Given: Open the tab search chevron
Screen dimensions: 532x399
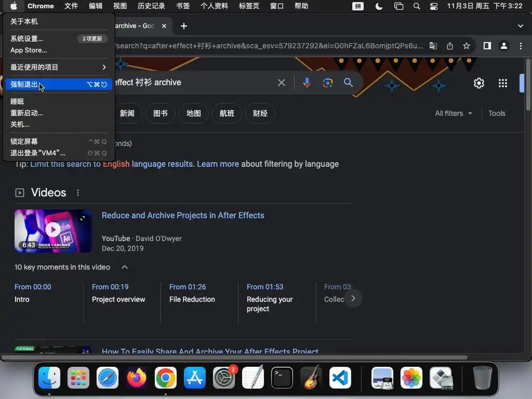Looking at the screenshot, I should [520, 26].
